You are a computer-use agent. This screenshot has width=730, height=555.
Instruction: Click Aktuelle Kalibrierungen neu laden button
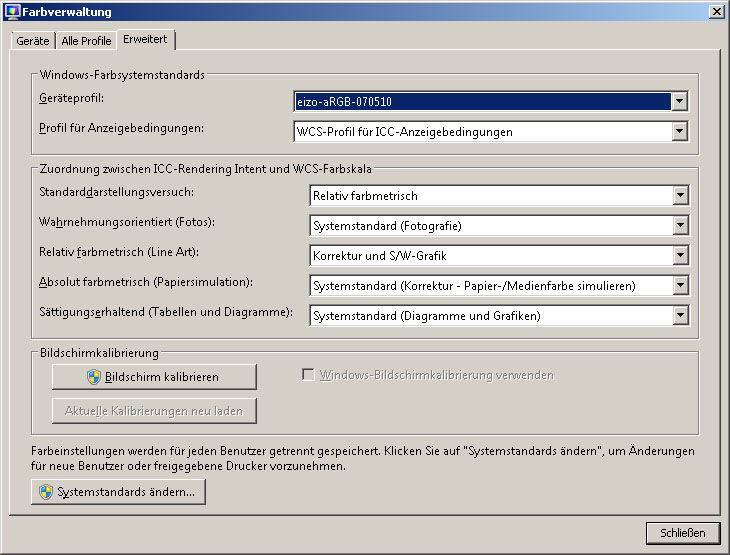(x=154, y=411)
